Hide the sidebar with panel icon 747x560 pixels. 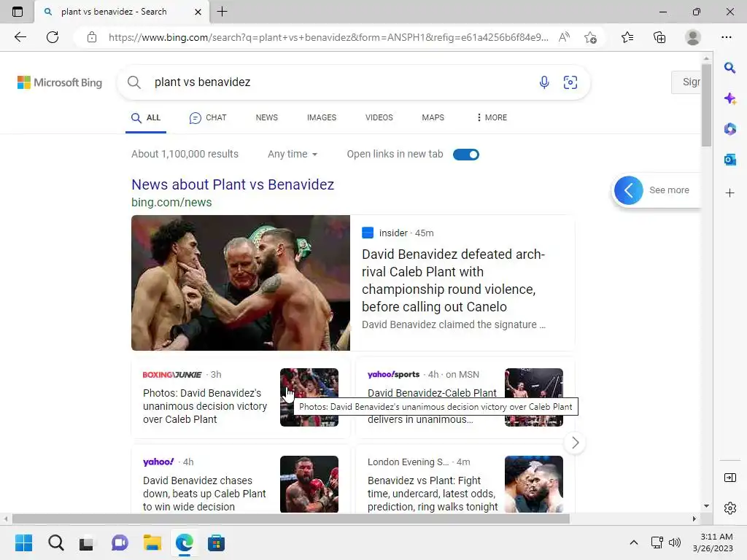[729, 478]
